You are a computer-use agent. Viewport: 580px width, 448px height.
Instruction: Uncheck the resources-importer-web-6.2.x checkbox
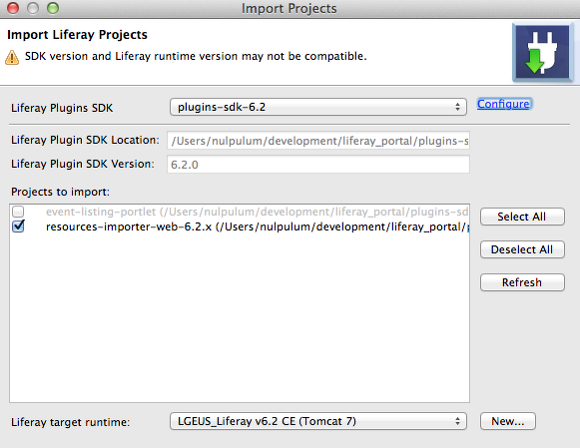click(18, 226)
